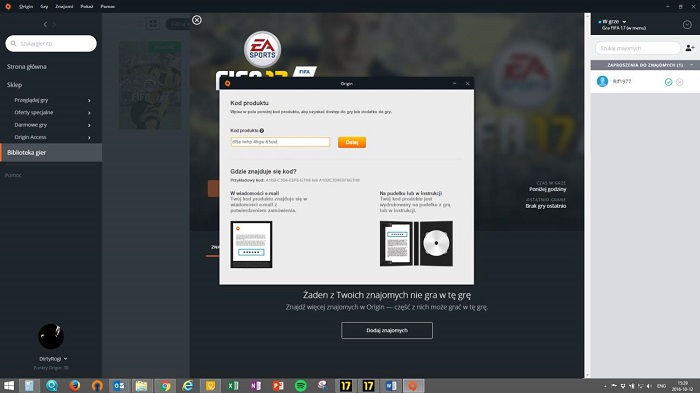
Task: Decline the friend invitation from Rifi977
Action: [679, 82]
